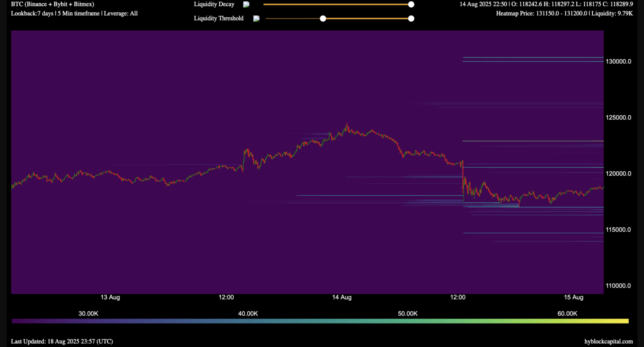Click the bright green liquidity line near 123000
The height and width of the screenshot is (347, 644).
pyautogui.click(x=533, y=141)
